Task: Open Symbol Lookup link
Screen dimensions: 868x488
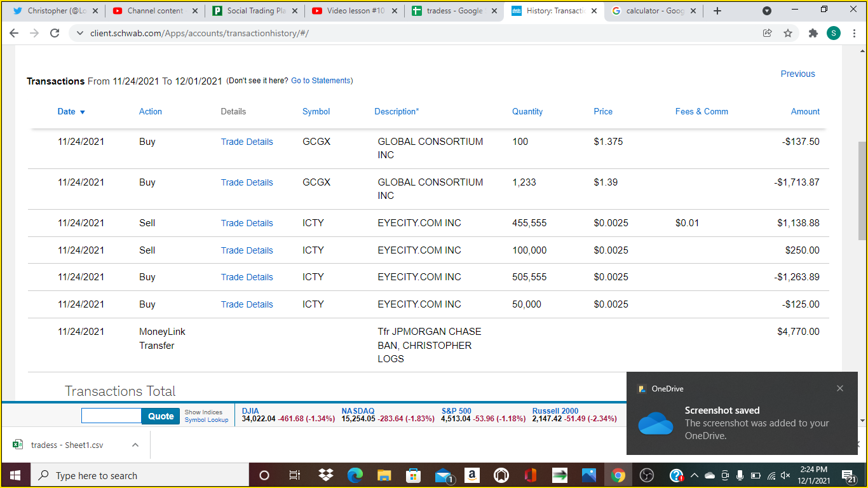Action: (206, 420)
